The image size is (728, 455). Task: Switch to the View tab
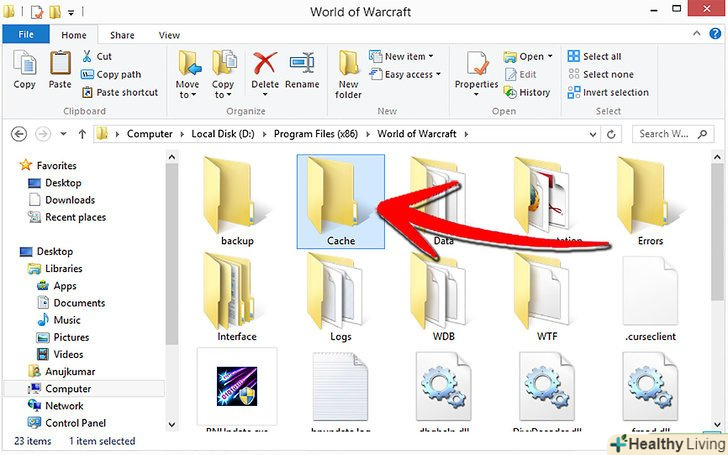coord(169,35)
